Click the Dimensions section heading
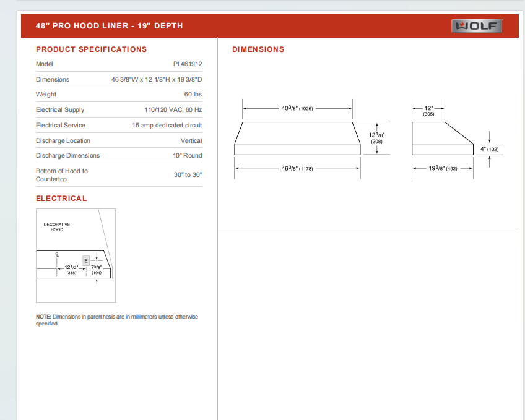Image resolution: width=525 pixels, height=420 pixels. click(x=258, y=49)
